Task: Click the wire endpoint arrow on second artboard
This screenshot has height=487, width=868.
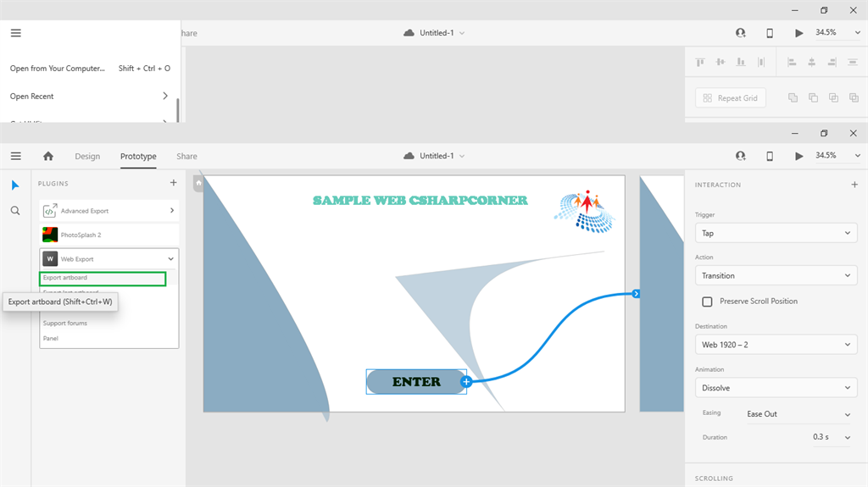Action: point(636,294)
